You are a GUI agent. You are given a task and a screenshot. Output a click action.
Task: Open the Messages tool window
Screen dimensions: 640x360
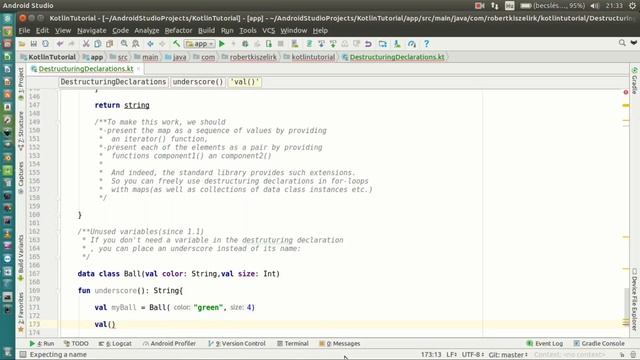[x=340, y=344]
